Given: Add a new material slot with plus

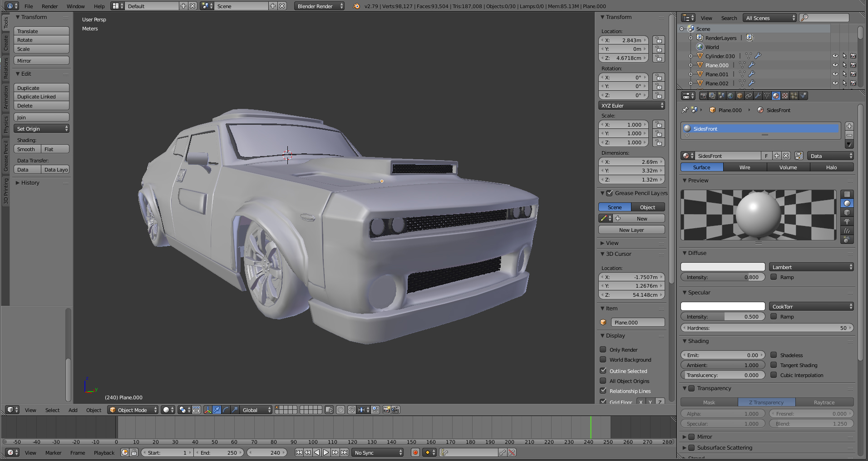Looking at the screenshot, I should (x=849, y=126).
